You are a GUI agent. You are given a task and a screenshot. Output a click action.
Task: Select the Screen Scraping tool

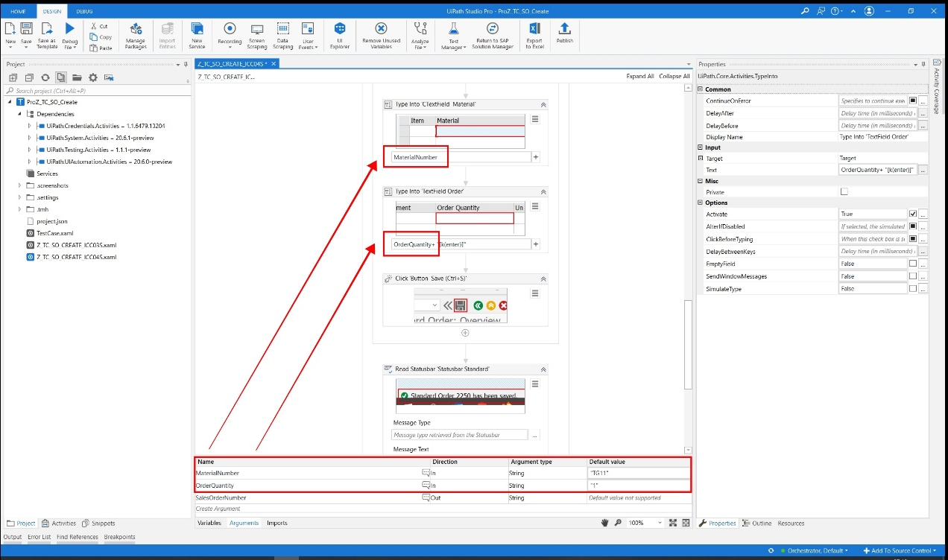click(257, 35)
